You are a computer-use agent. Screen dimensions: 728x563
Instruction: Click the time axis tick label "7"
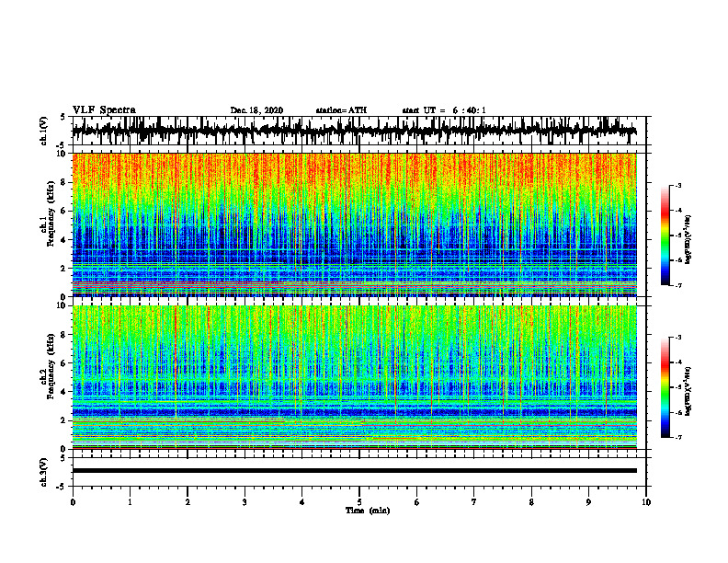(474, 502)
